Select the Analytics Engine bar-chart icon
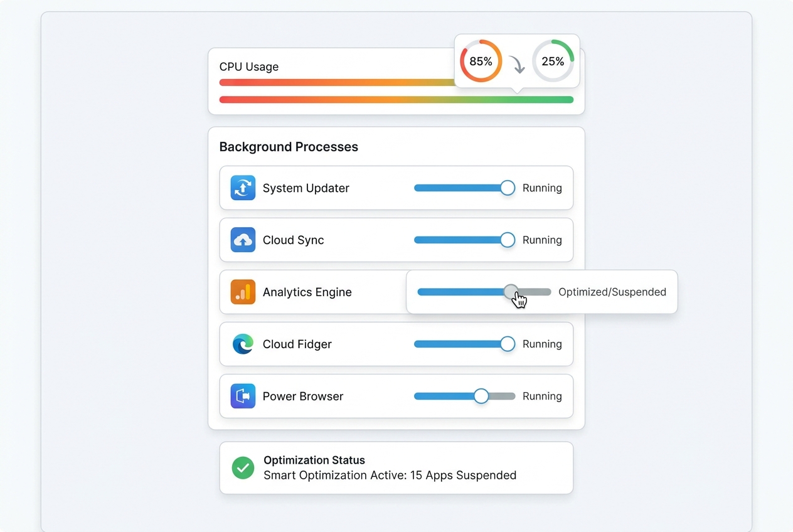793x532 pixels. pyautogui.click(x=243, y=292)
